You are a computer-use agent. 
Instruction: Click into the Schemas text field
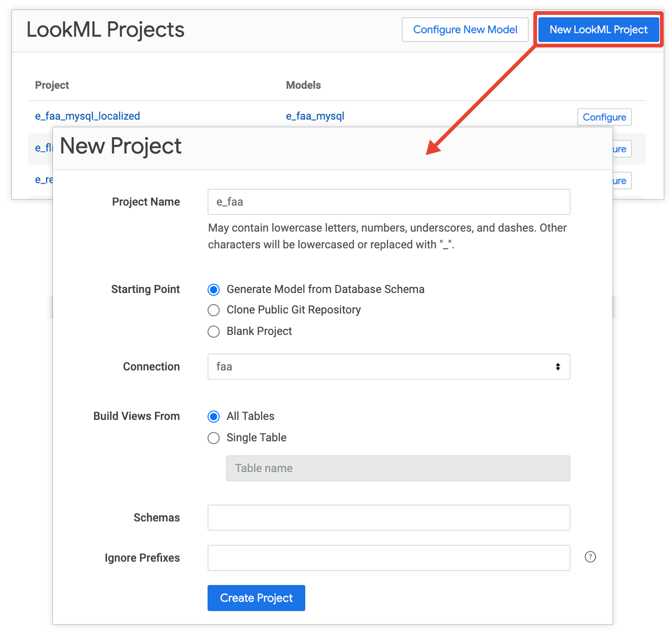(x=389, y=518)
